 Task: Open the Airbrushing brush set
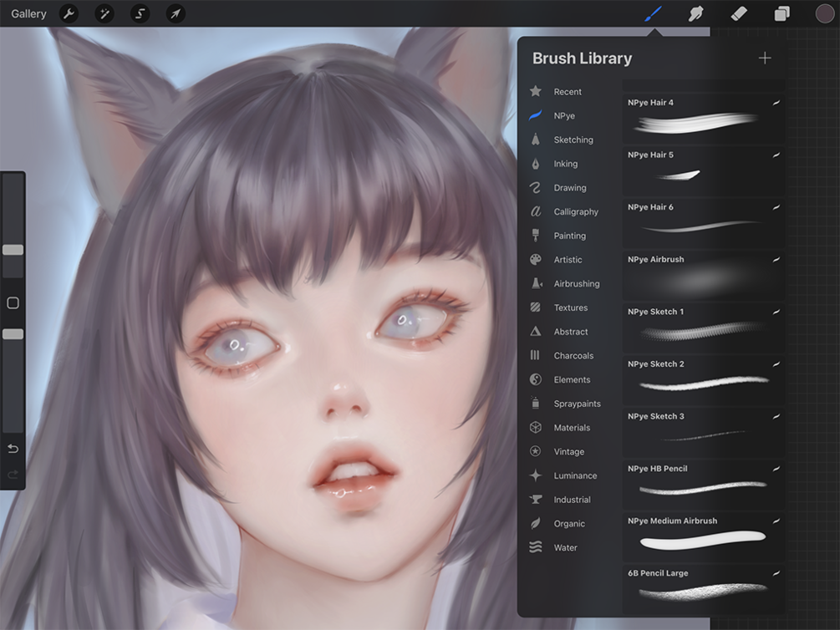[569, 284]
